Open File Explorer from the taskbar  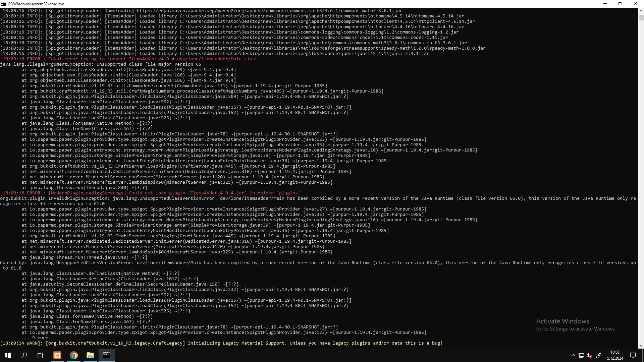pos(90,355)
